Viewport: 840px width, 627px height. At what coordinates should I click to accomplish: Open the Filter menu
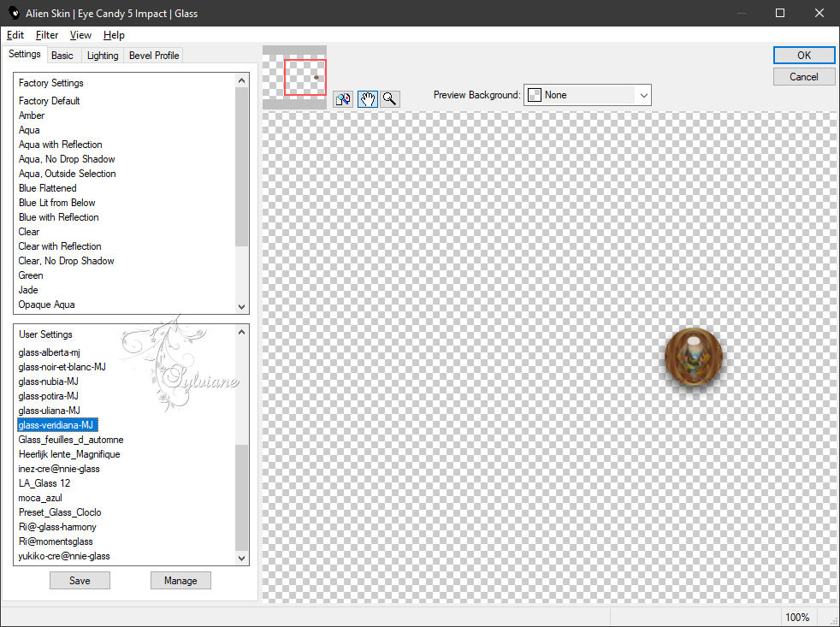[x=46, y=35]
